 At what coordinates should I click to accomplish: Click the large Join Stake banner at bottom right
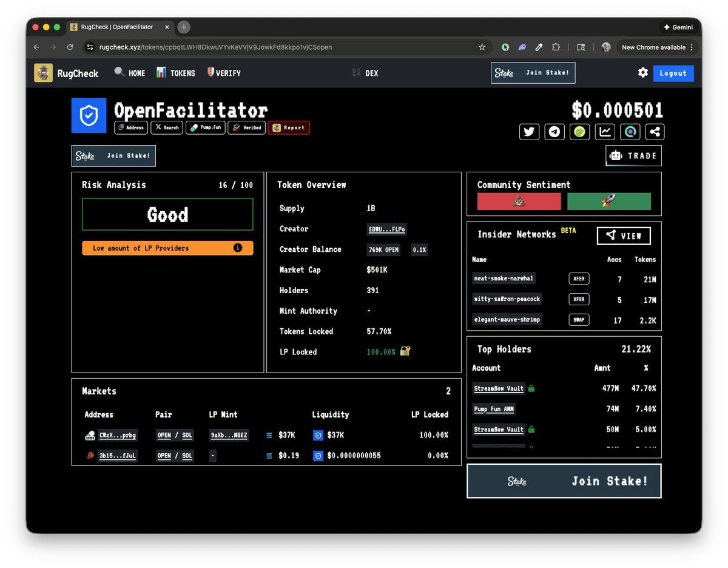564,481
